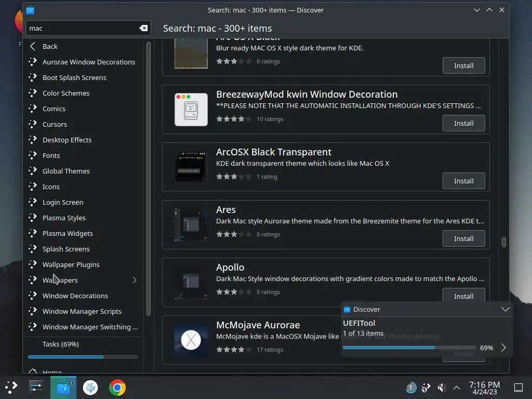
Task: Launch the coral app from taskbar
Action: (x=90, y=388)
